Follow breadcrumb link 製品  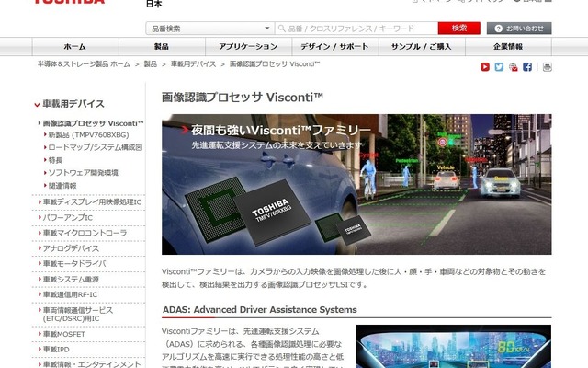(x=151, y=64)
